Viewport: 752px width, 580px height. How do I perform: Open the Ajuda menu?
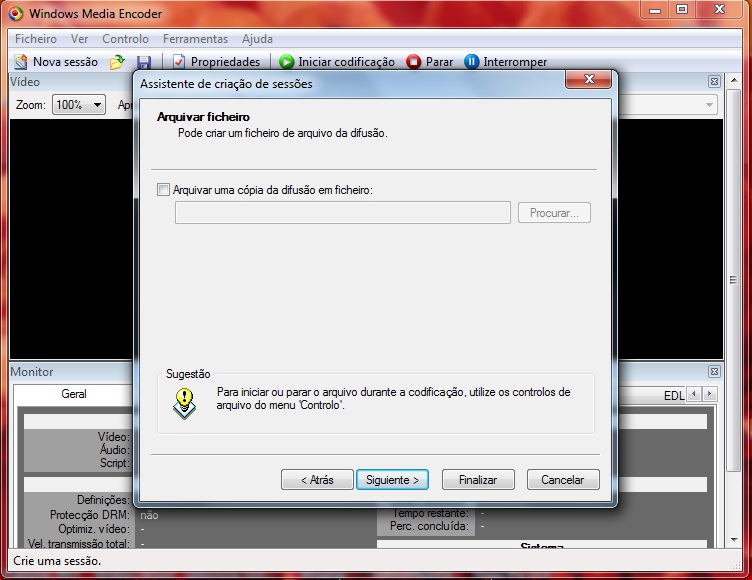258,39
